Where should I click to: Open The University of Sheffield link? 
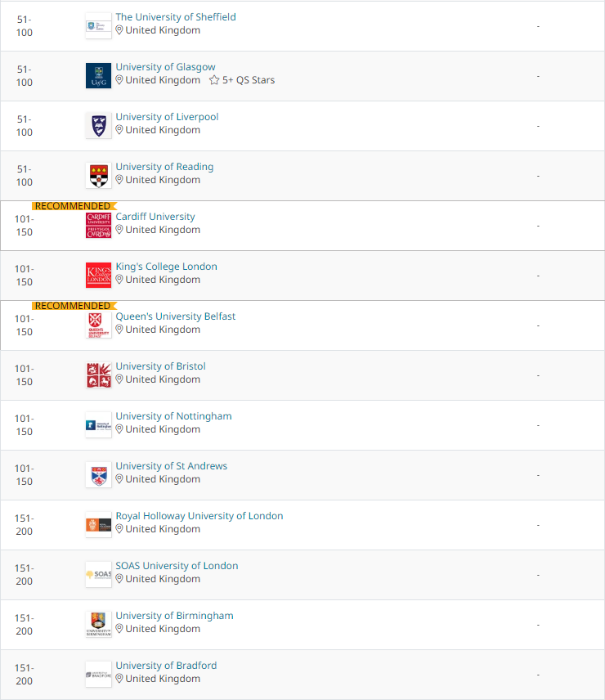pos(176,17)
